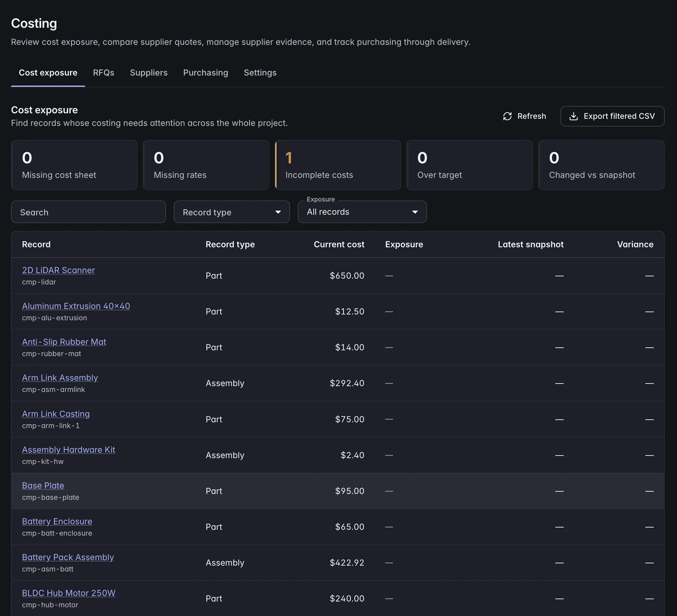677x616 pixels.
Task: Open the Settings tab
Action: pos(260,73)
